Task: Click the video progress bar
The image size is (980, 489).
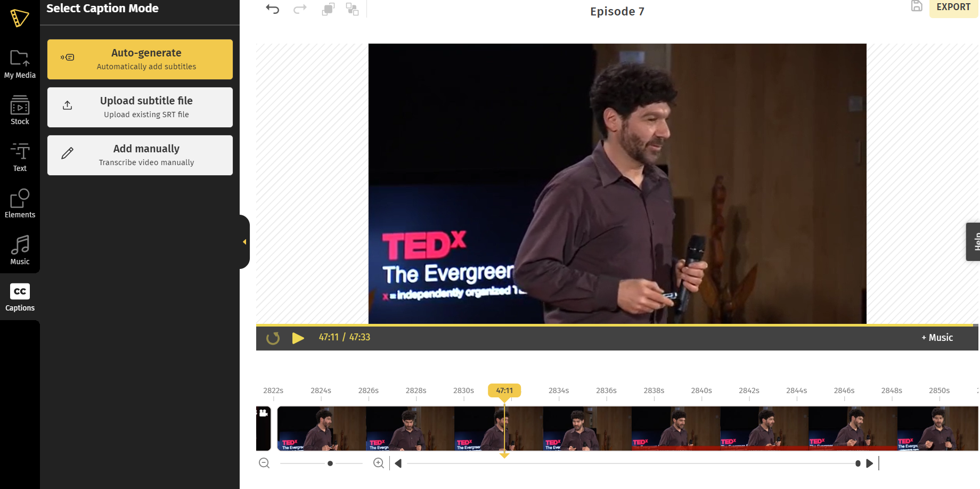Action: (x=617, y=325)
